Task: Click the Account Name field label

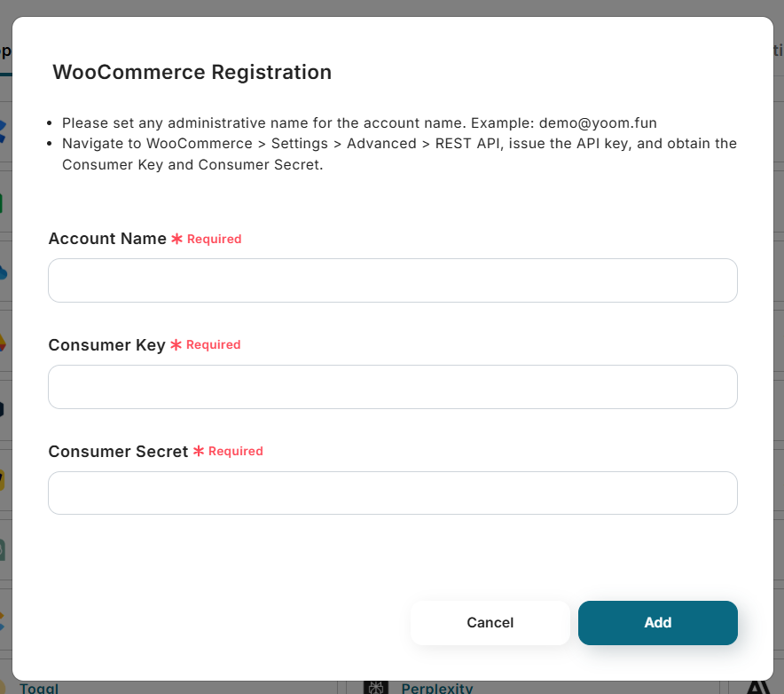Action: pyautogui.click(x=107, y=239)
